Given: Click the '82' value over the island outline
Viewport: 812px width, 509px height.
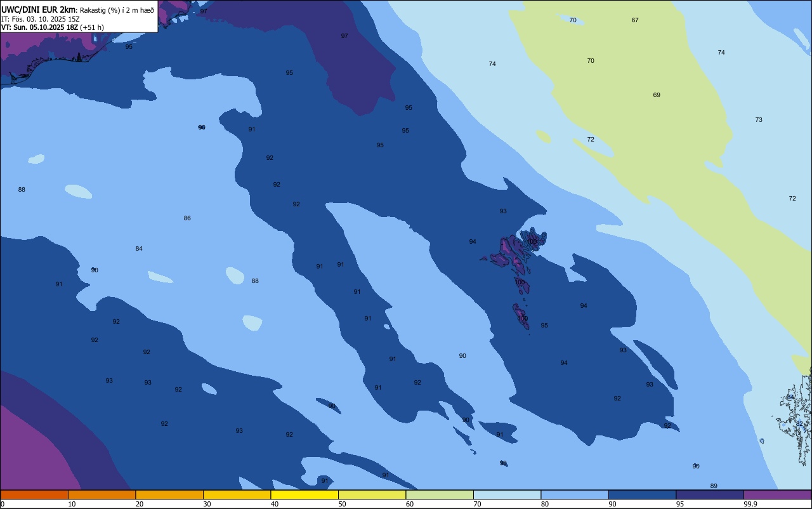Looking at the screenshot, I should pyautogui.click(x=799, y=424).
